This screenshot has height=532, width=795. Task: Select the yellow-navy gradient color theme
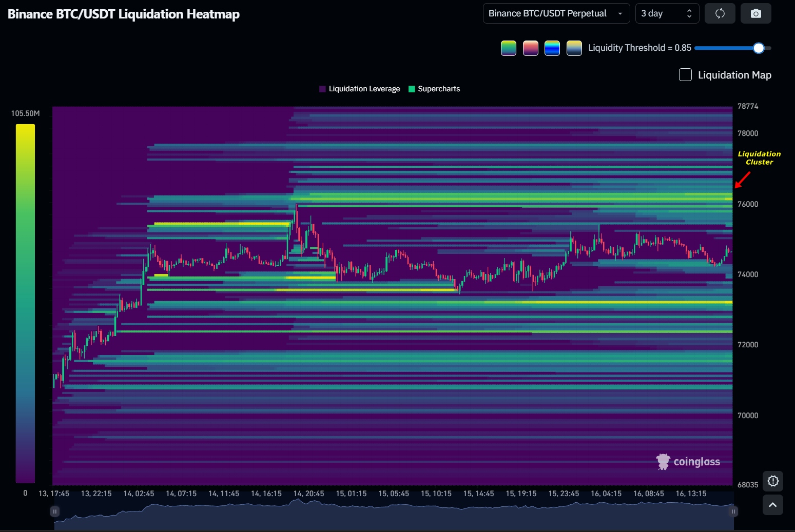[x=574, y=48]
